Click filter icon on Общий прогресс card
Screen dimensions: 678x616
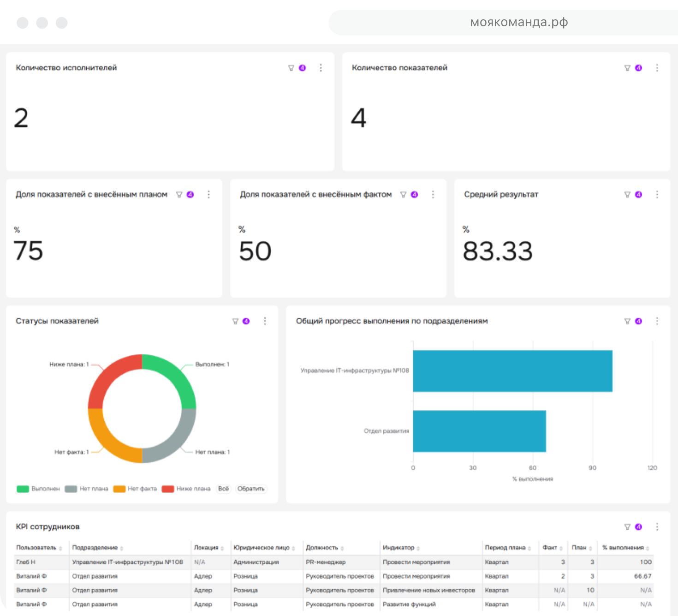[x=627, y=321]
